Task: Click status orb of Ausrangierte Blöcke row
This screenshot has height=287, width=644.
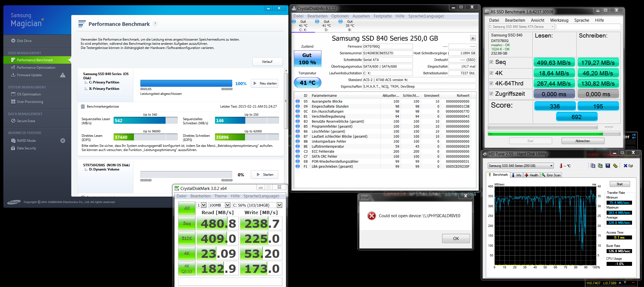Action: pyautogui.click(x=298, y=102)
